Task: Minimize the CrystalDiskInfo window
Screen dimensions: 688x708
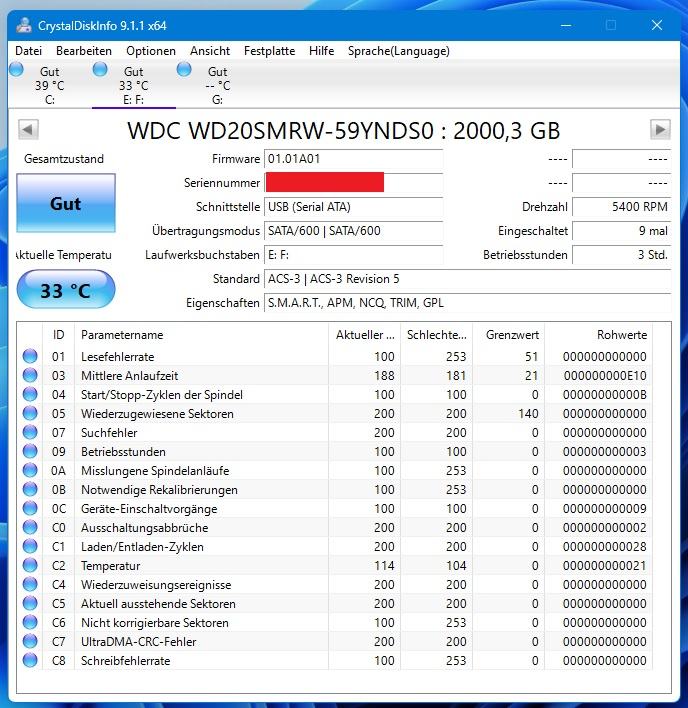Action: (566, 25)
